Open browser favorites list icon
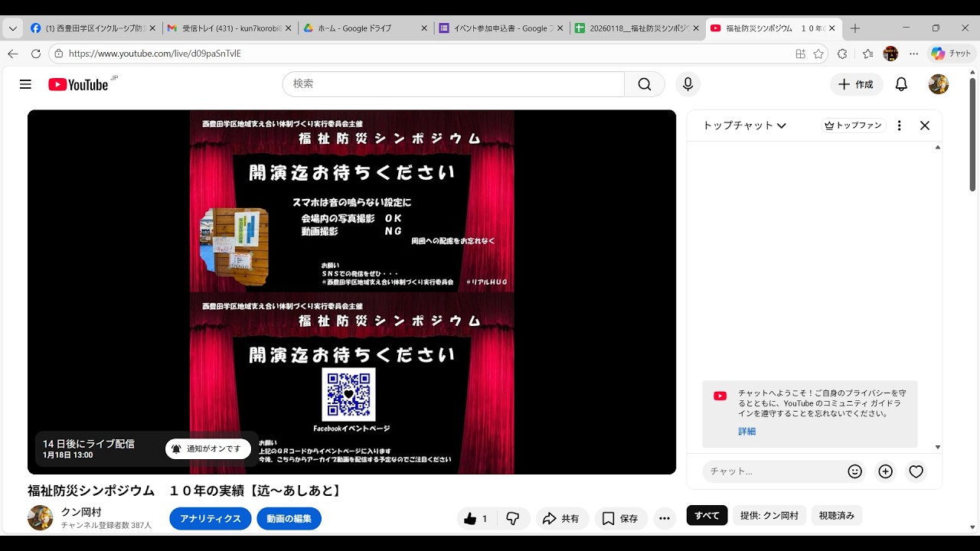Screen dimensions: 980x551 pos(867,54)
